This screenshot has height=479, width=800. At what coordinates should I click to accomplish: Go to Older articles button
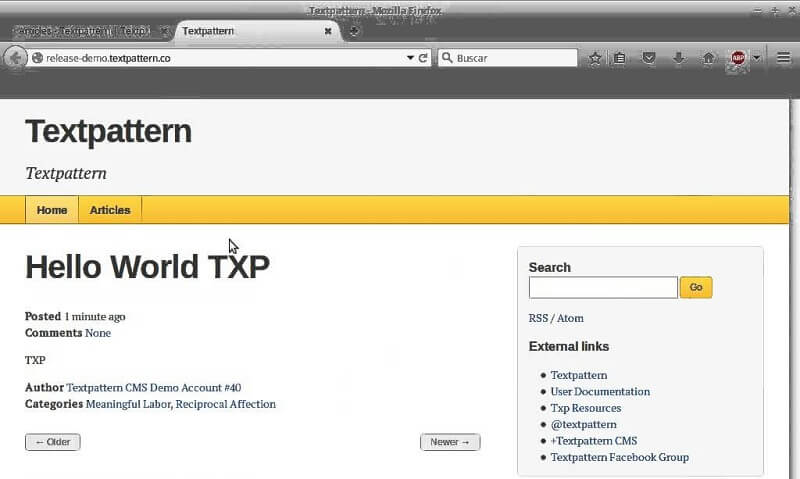point(53,442)
